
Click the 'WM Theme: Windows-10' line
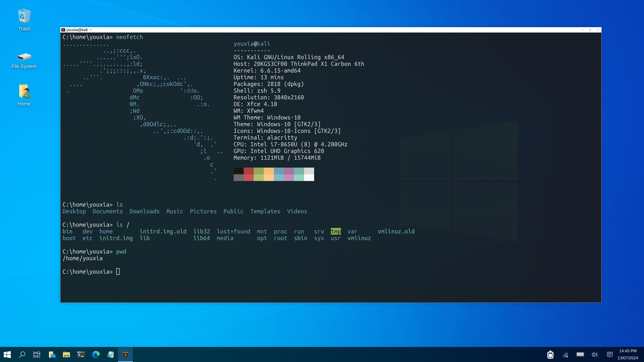pos(267,118)
